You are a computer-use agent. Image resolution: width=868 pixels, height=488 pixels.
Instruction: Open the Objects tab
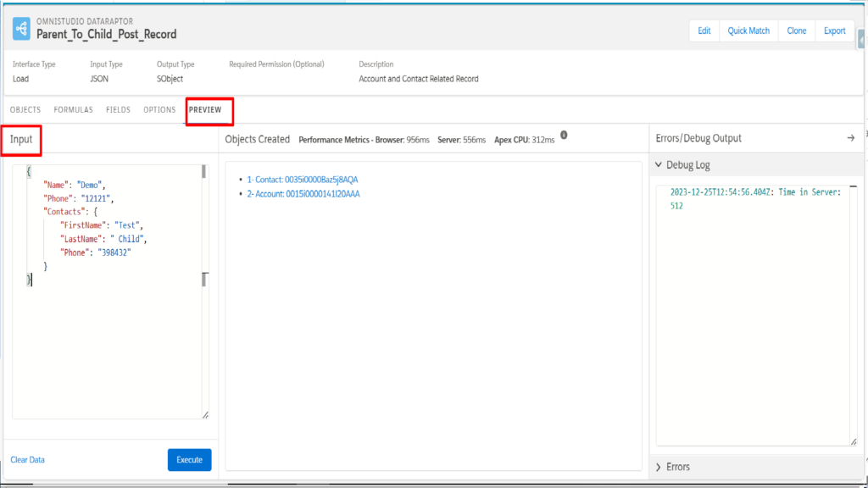(25, 109)
